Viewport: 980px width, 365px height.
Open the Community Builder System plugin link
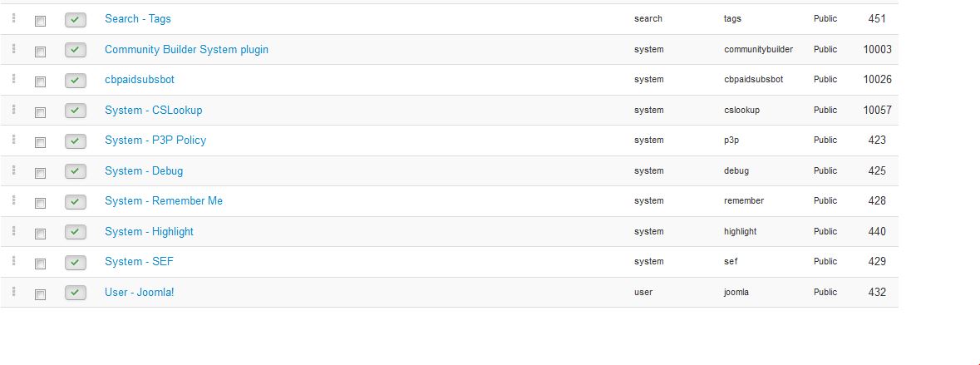(186, 49)
